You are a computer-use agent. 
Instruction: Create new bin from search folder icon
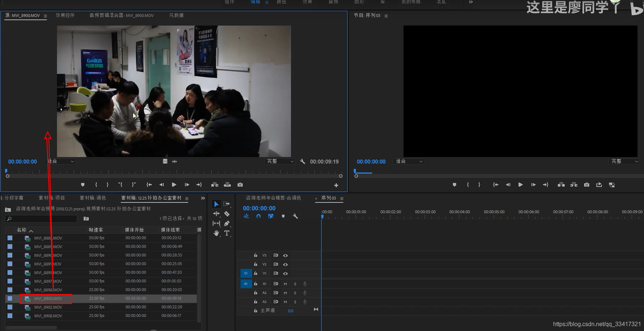[86, 219]
